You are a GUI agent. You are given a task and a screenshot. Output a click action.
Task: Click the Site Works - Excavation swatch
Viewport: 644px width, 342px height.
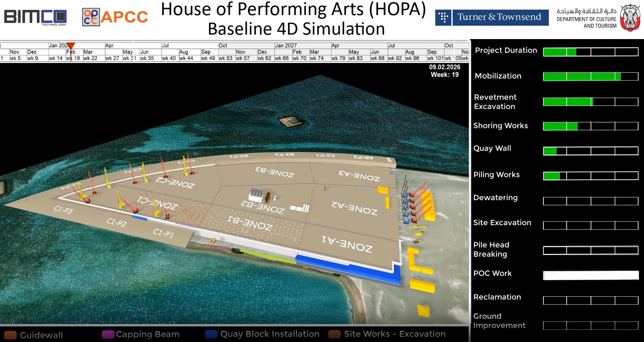coord(334,334)
